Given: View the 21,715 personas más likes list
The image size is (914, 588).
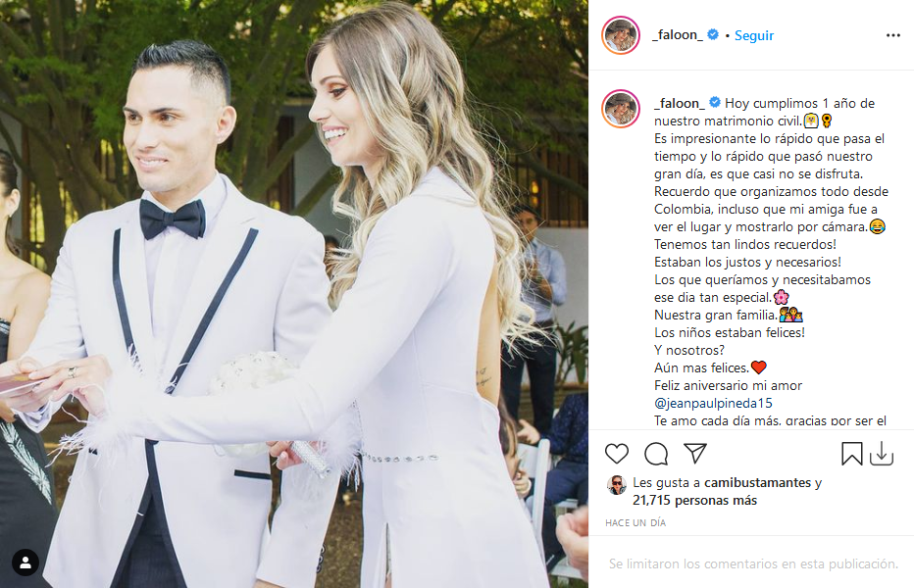Looking at the screenshot, I should [694, 500].
